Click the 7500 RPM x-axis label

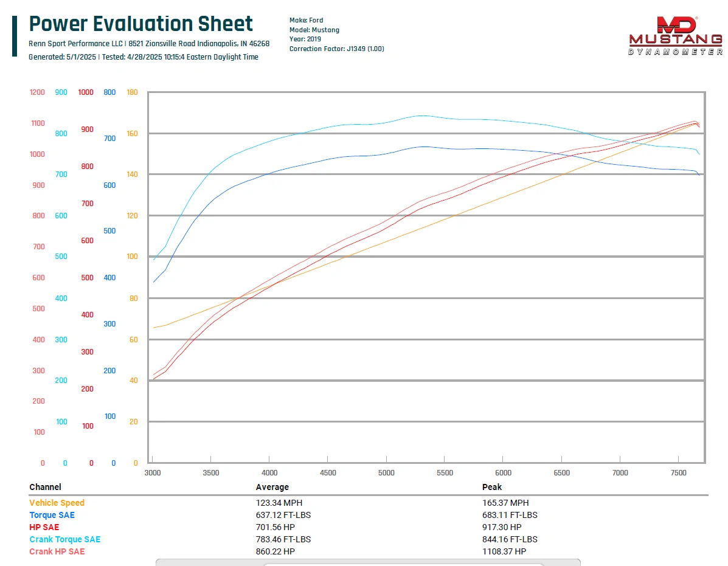678,473
